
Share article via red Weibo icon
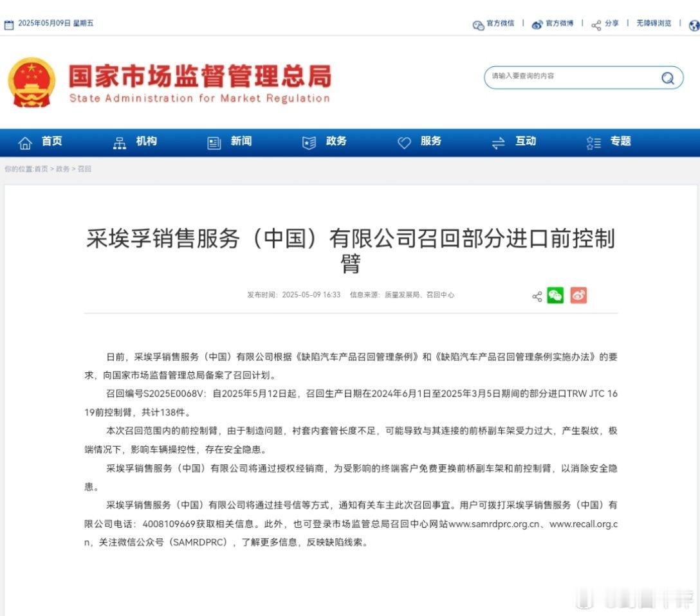click(x=578, y=295)
